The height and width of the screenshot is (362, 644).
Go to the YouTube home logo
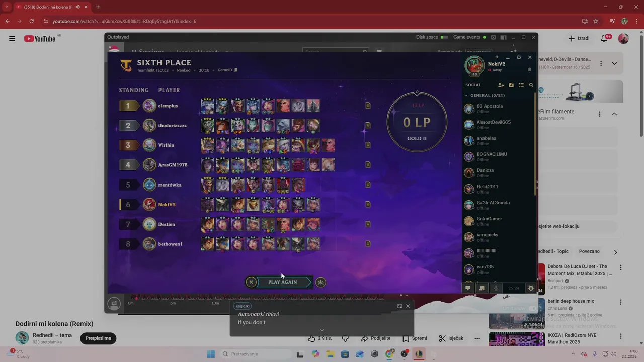(x=40, y=39)
